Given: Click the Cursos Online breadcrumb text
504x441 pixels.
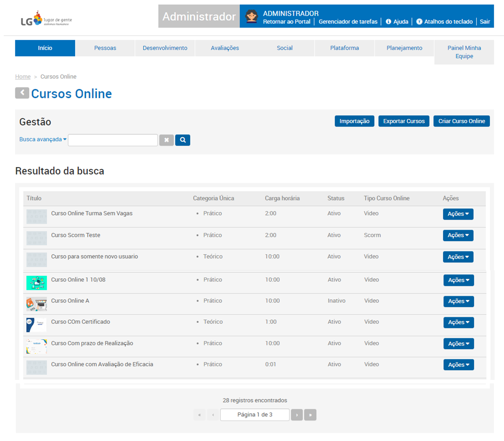Looking at the screenshot, I should point(58,77).
